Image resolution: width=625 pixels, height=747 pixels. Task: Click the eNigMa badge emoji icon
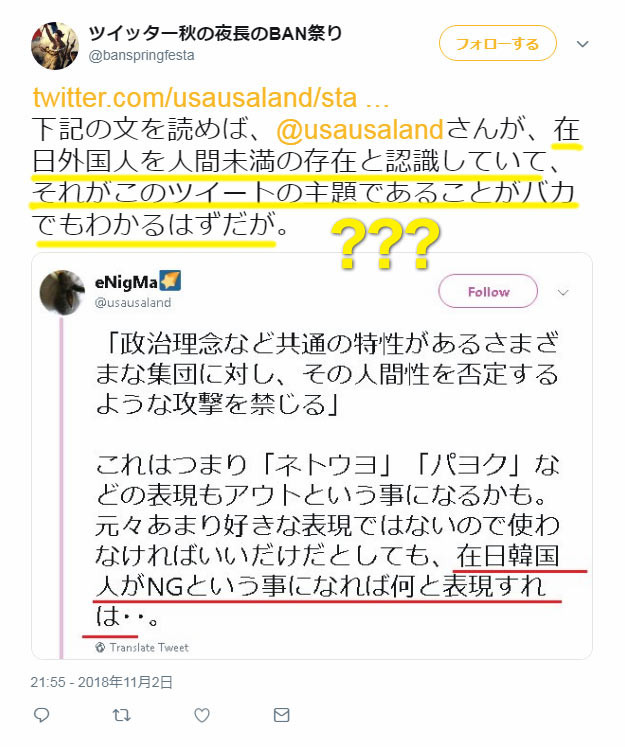[170, 281]
